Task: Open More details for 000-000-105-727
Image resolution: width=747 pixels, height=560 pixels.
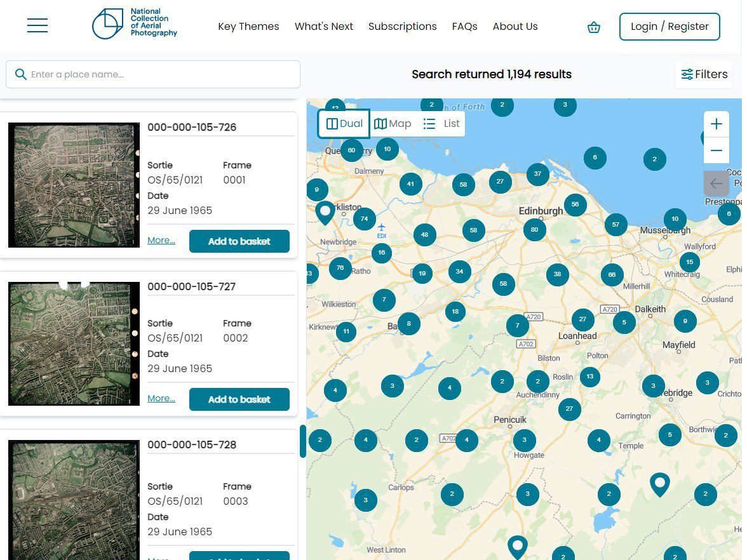Action: [x=160, y=398]
